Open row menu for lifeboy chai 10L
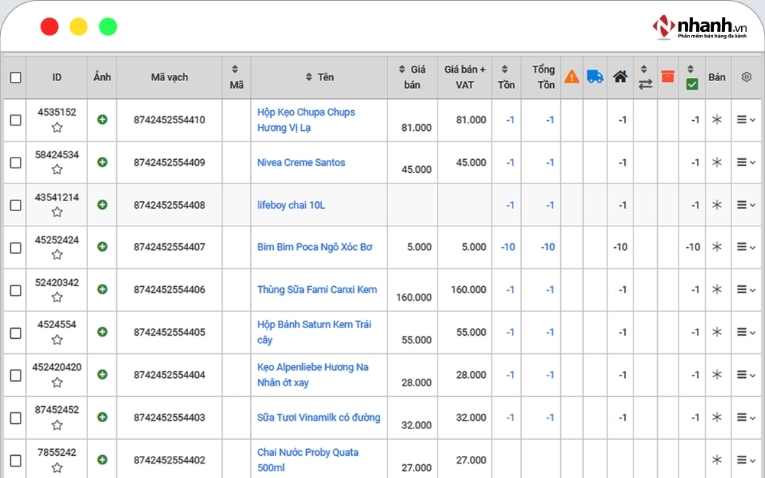This screenshot has width=765, height=478. [745, 205]
